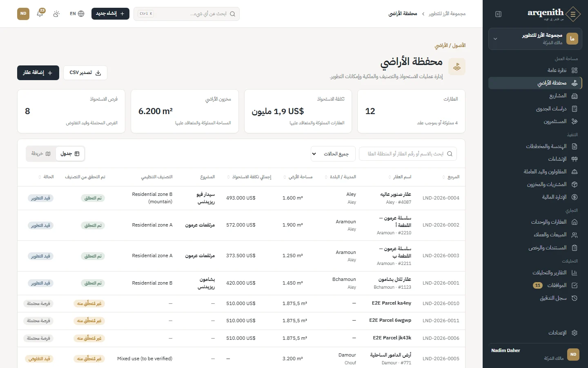
Task: Open المشاريع in sidebar
Action: point(535,96)
